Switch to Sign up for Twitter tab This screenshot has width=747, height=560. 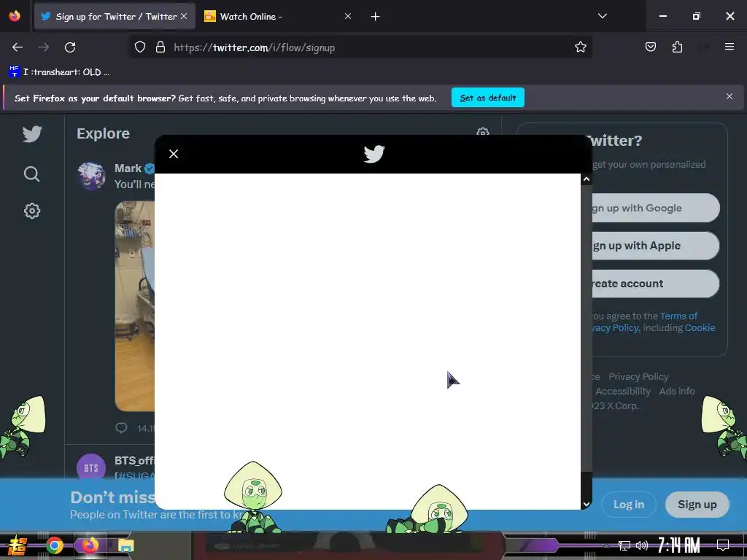(115, 17)
